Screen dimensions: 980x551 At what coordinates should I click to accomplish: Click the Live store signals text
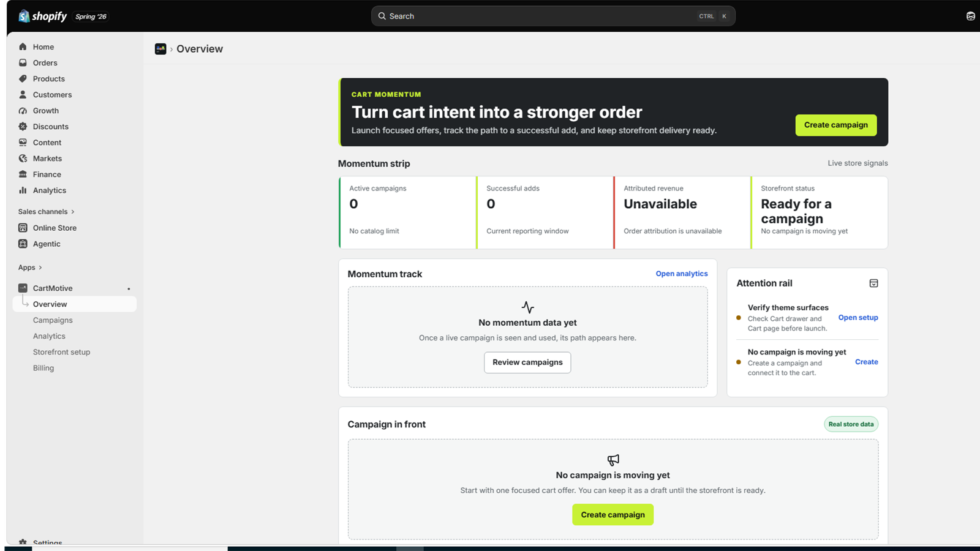pos(858,163)
